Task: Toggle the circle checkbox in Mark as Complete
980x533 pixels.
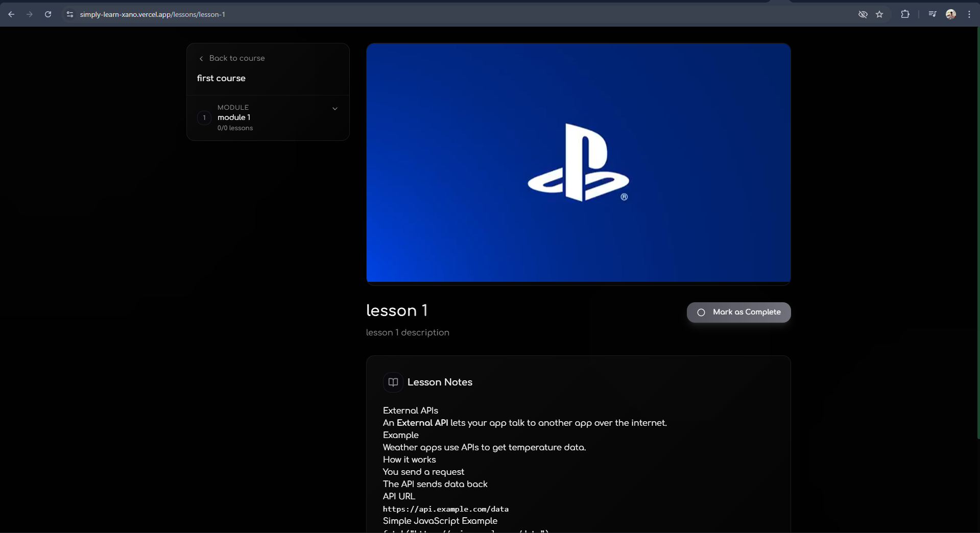Action: (x=701, y=312)
